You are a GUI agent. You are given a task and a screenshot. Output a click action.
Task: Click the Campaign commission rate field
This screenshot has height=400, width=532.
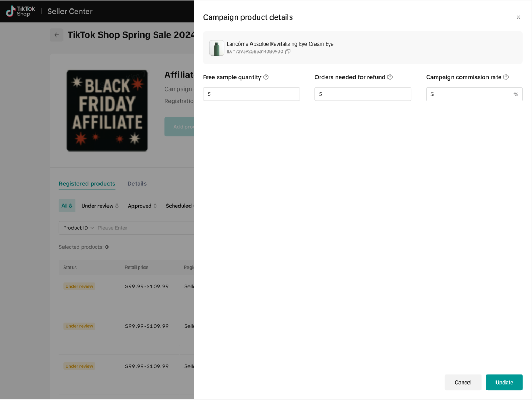click(x=469, y=94)
